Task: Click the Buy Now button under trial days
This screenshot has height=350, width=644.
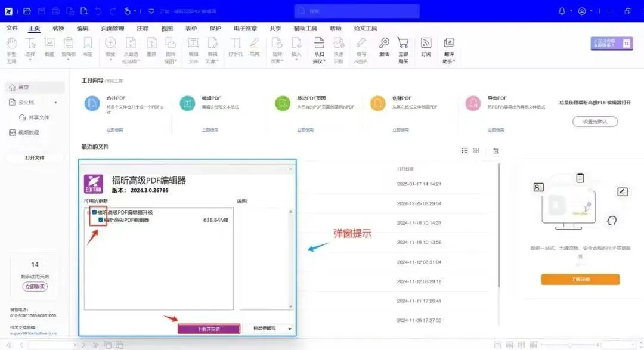Action: pos(35,287)
